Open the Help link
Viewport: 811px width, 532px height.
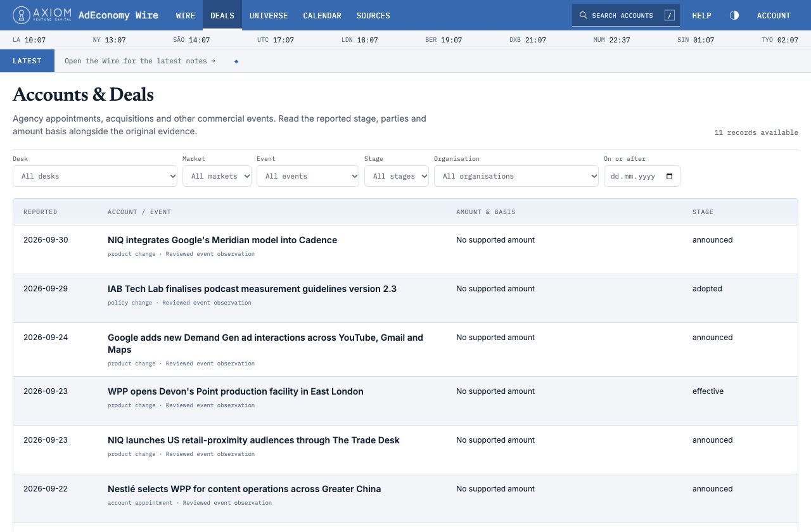point(701,15)
